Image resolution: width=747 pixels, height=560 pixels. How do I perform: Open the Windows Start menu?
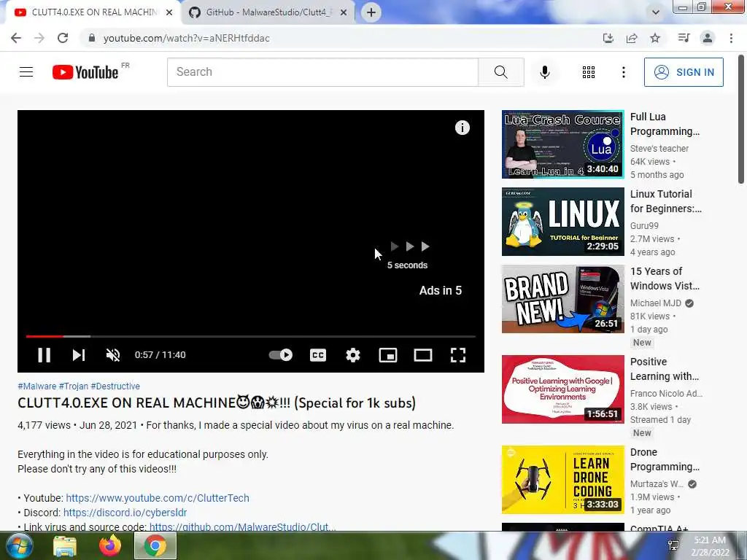pyautogui.click(x=19, y=545)
